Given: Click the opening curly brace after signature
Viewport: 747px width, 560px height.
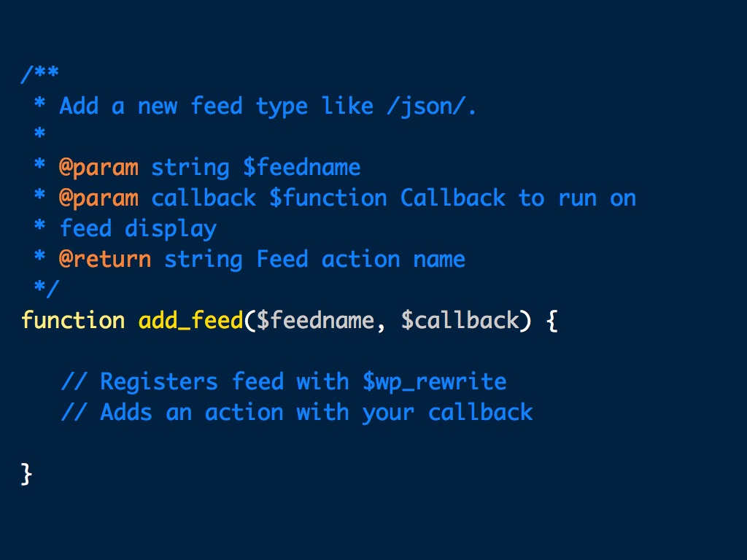Looking at the screenshot, I should pyautogui.click(x=551, y=321).
